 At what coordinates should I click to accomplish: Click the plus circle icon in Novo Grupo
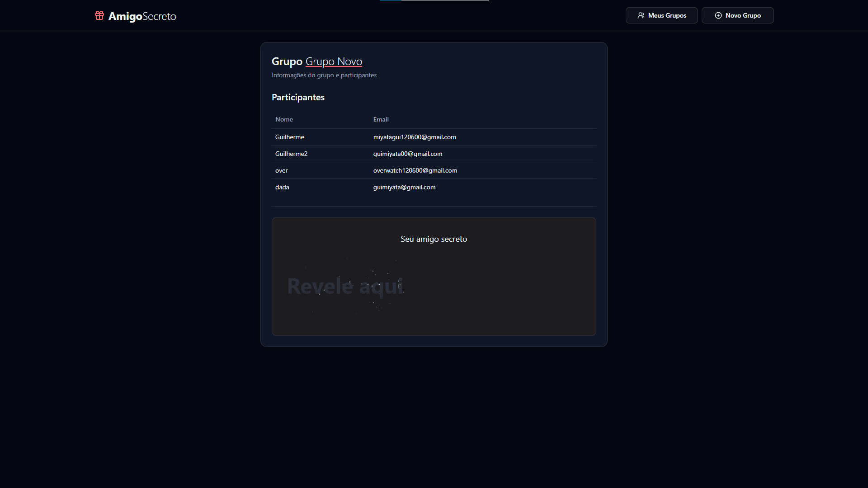point(718,15)
